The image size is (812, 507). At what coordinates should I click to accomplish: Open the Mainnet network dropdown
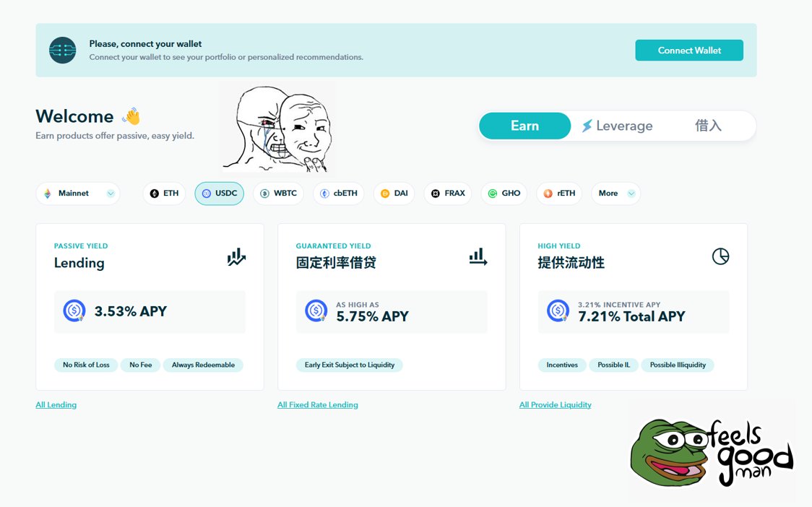tap(78, 194)
